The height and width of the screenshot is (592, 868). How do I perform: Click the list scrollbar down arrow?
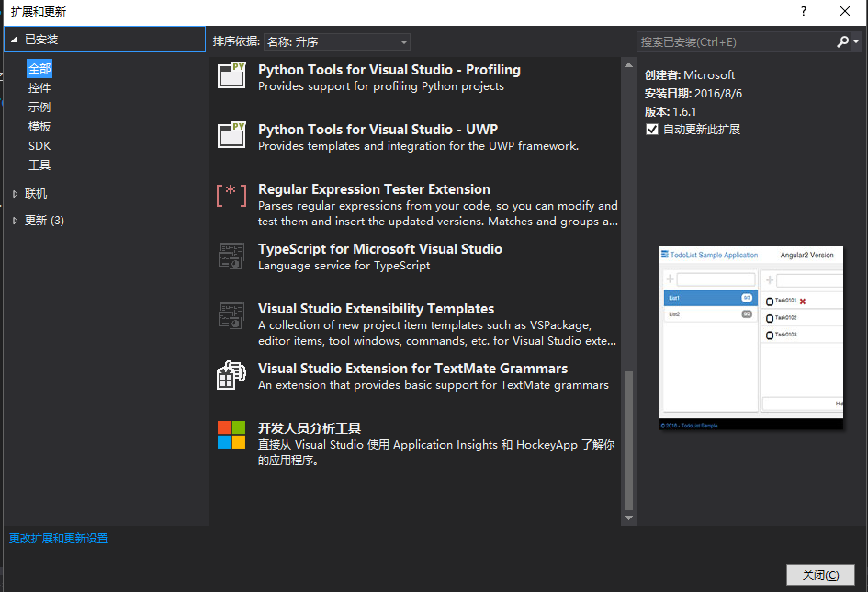[628, 518]
